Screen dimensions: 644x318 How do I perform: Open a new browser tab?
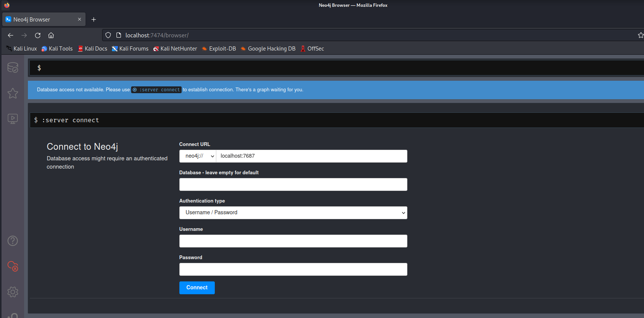(x=94, y=19)
